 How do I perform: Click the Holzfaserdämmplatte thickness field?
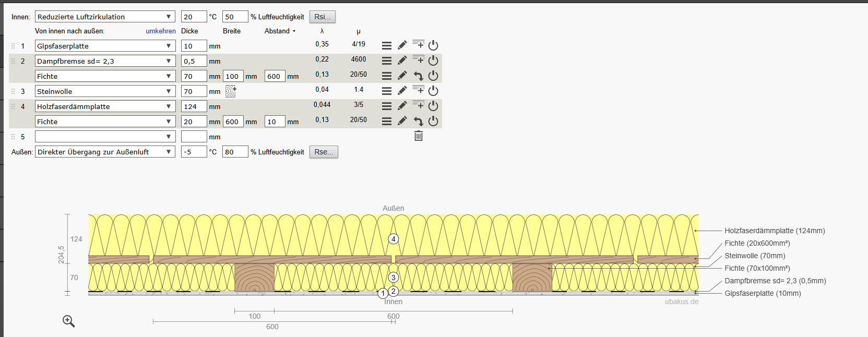(x=194, y=106)
